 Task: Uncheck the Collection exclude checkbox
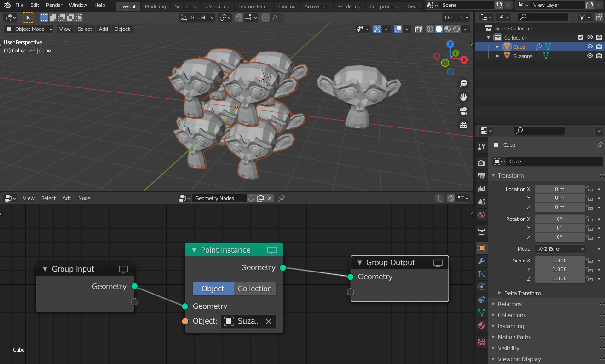[x=581, y=37]
